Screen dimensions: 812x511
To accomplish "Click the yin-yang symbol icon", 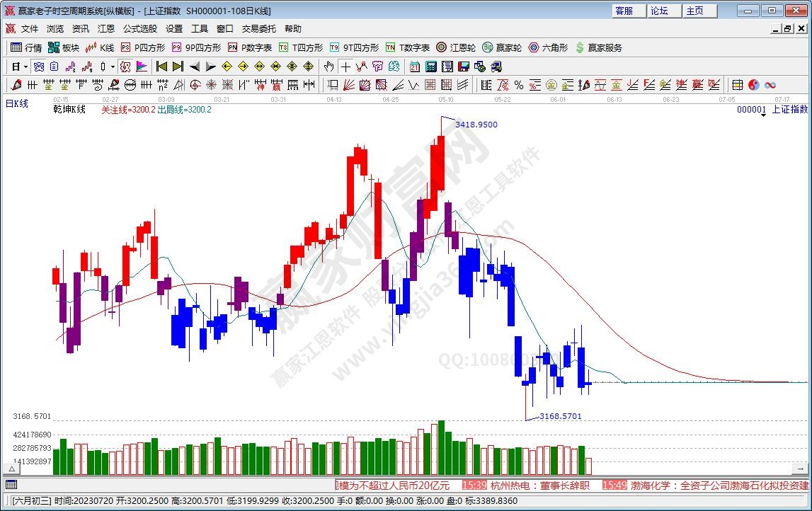I will [753, 85].
